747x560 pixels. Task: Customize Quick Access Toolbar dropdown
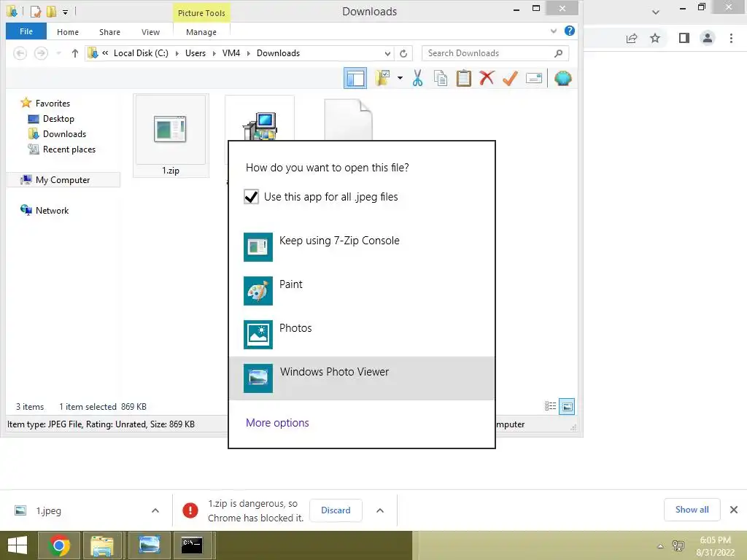[65, 12]
